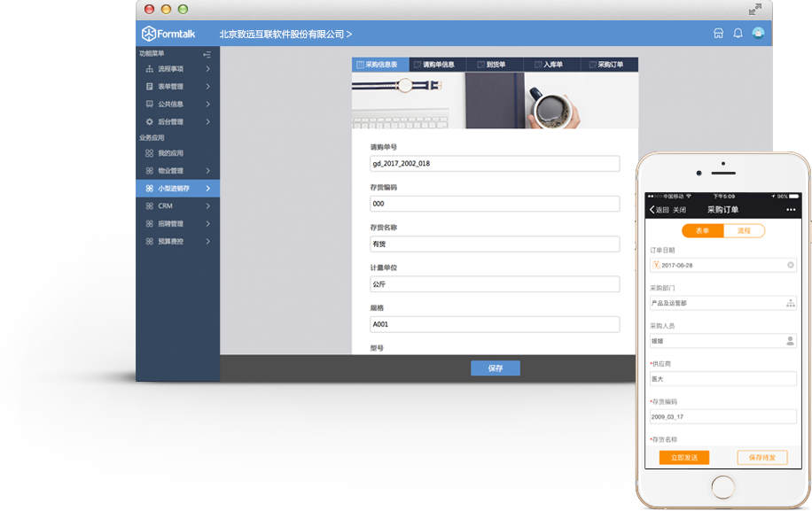812x511 pixels.
Task: Select 表单 in the phone segmented toggle
Action: click(x=703, y=230)
